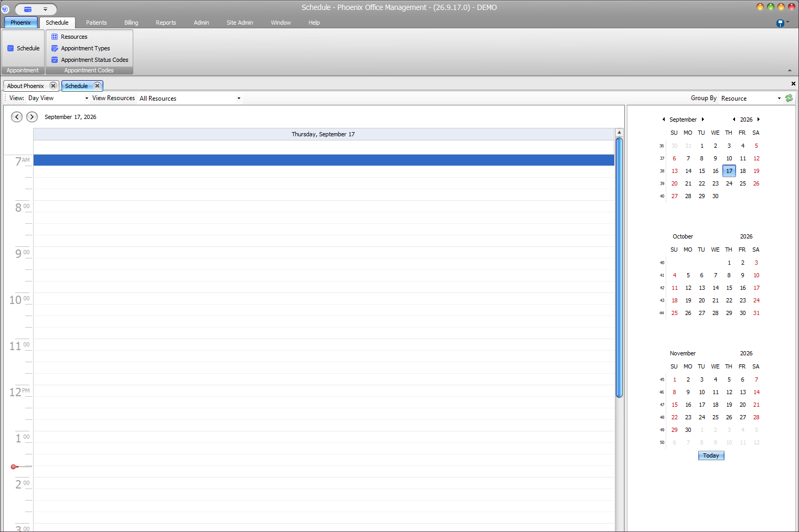This screenshot has height=532, width=799.
Task: Select week 38 number in September
Action: (662, 171)
